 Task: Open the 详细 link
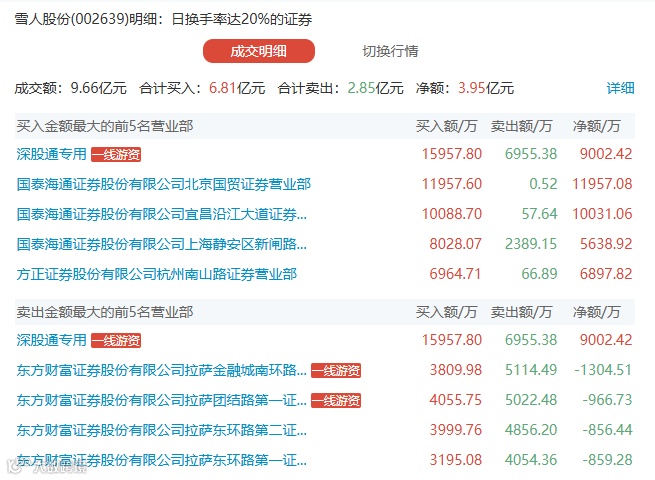pyautogui.click(x=620, y=88)
